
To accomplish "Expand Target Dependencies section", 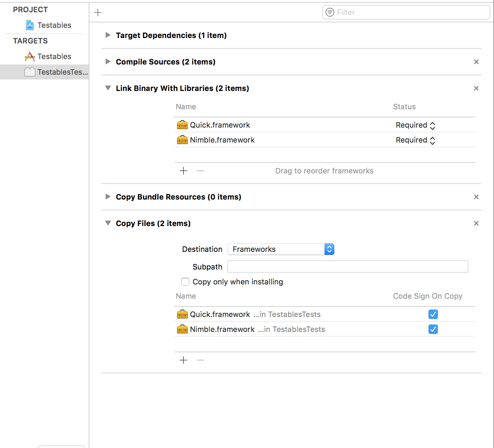I will 108,35.
